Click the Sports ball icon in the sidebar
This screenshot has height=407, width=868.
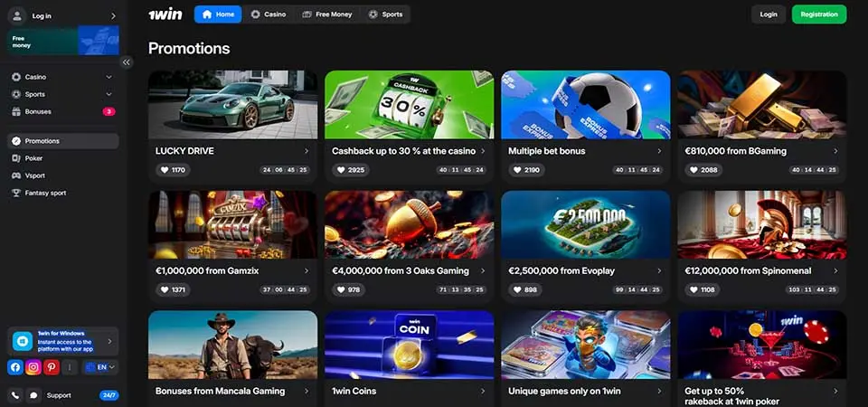pyautogui.click(x=16, y=94)
